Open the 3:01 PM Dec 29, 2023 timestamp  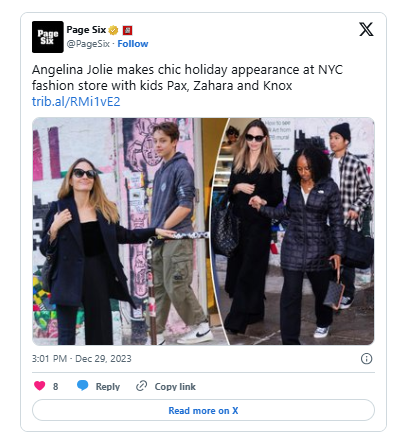pos(82,359)
